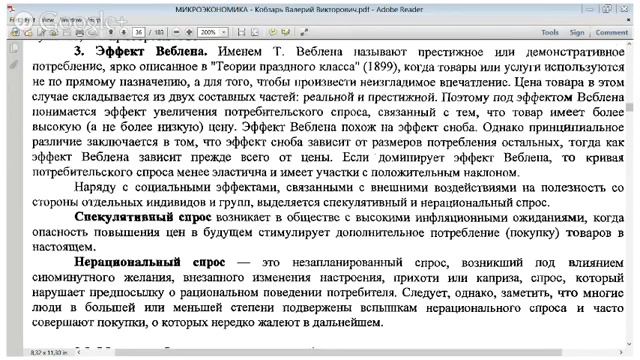This screenshot has width=640, height=360.
Task: Select the Highlight text tool
Action: click(286, 32)
